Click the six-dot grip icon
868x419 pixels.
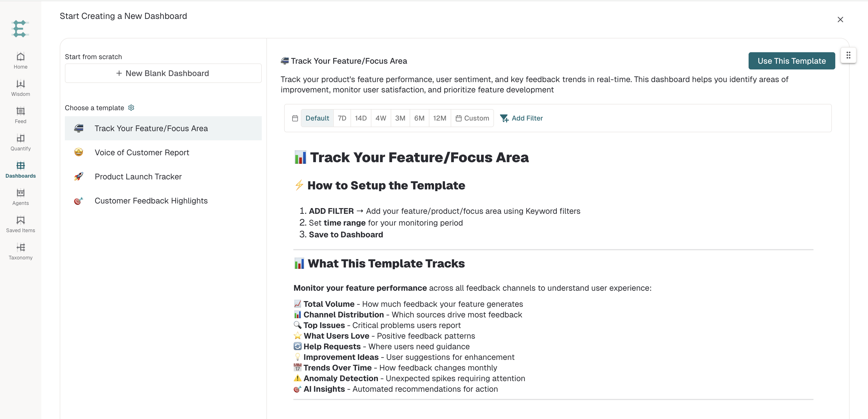click(848, 55)
